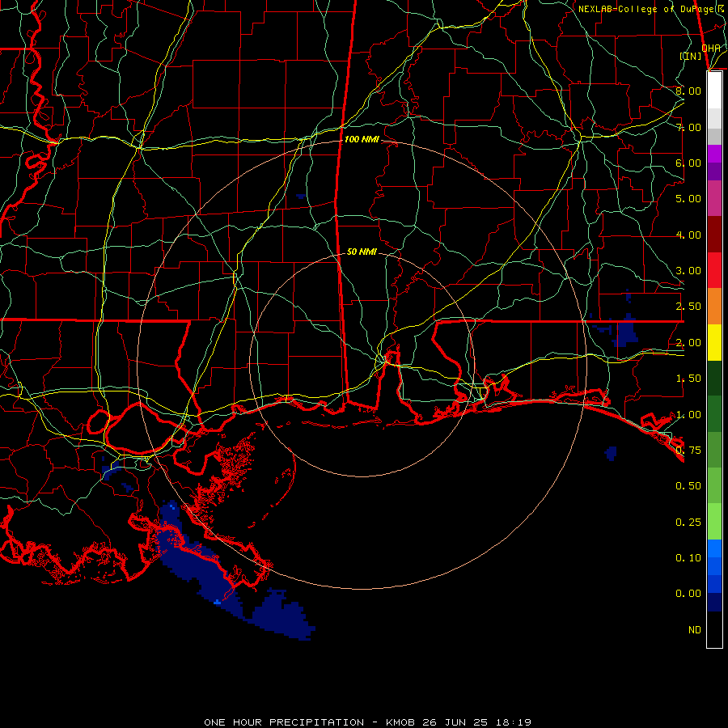Select the pink swatch near 5.00

coord(714,198)
